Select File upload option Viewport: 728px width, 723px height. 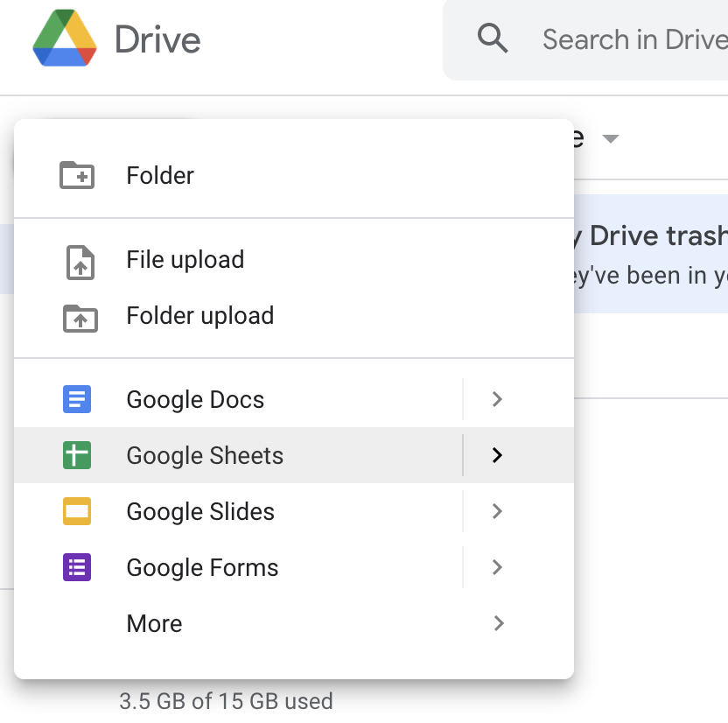(x=294, y=260)
